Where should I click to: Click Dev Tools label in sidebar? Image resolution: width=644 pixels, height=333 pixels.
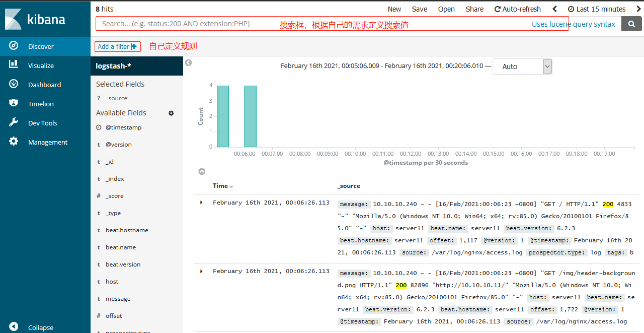[43, 123]
